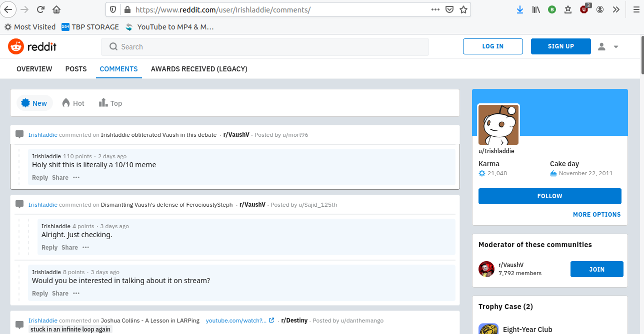Open the AWARDS RECEIVED (LEGACY) tab

point(199,69)
